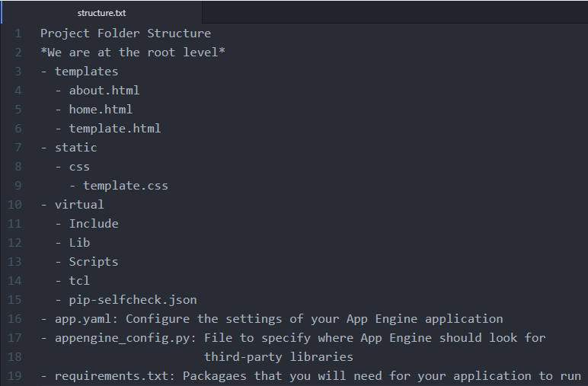Click the 'template.html' line
This screenshot has width=588, height=386.
(x=114, y=129)
